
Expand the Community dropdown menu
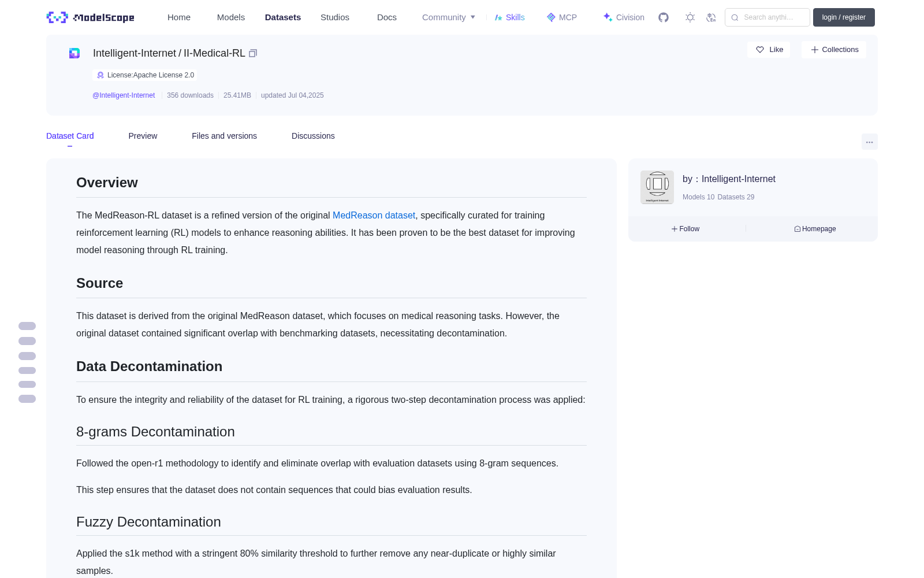pyautogui.click(x=449, y=17)
